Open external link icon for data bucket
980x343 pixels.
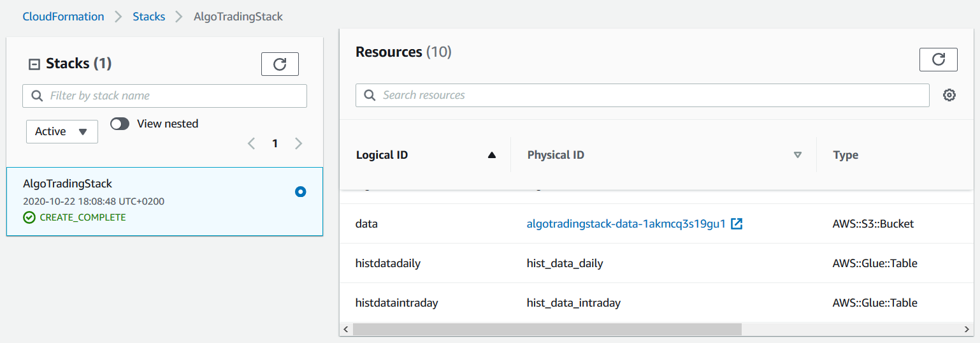click(x=737, y=224)
